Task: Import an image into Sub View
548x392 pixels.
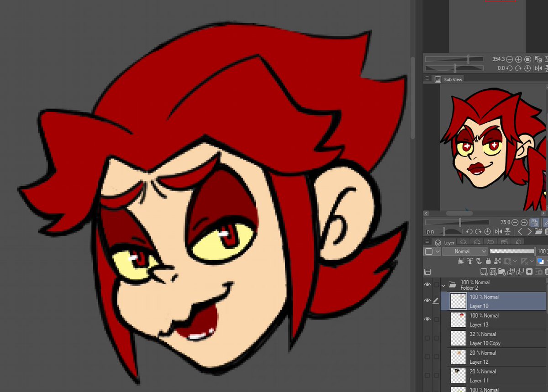Action: [x=538, y=232]
